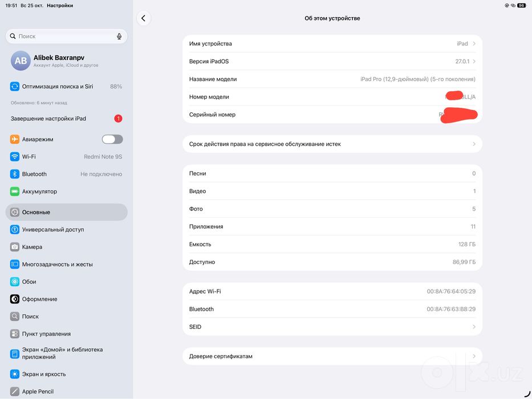Image resolution: width=532 pixels, height=399 pixels.
Task: Tap the magnifier icon in search field
Action: point(13,36)
